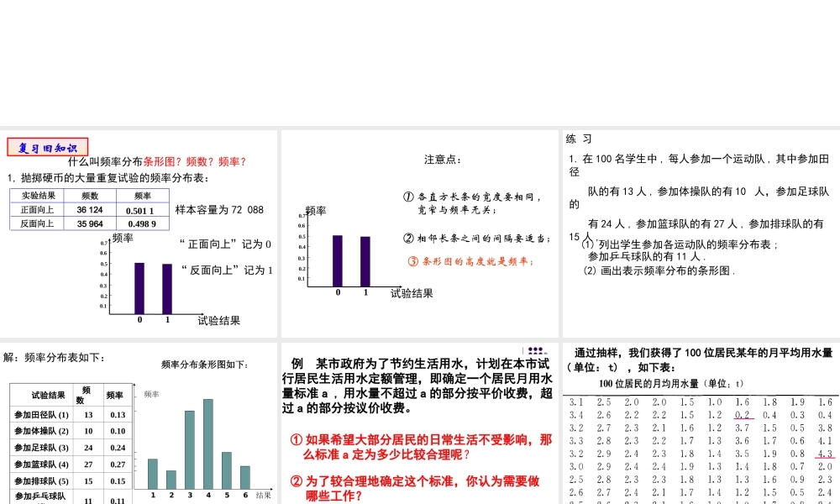Viewport: 840px width, 504px height.
Task: Open the 解：频率分布表如下 solution slide
Action: 139,423
